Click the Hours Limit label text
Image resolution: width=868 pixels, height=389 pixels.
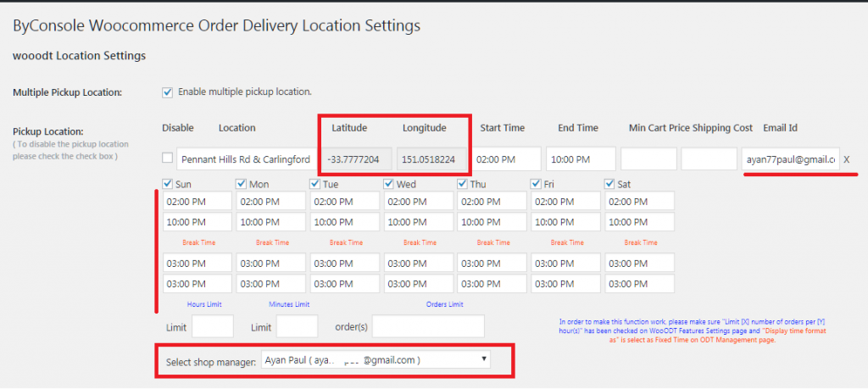(204, 304)
